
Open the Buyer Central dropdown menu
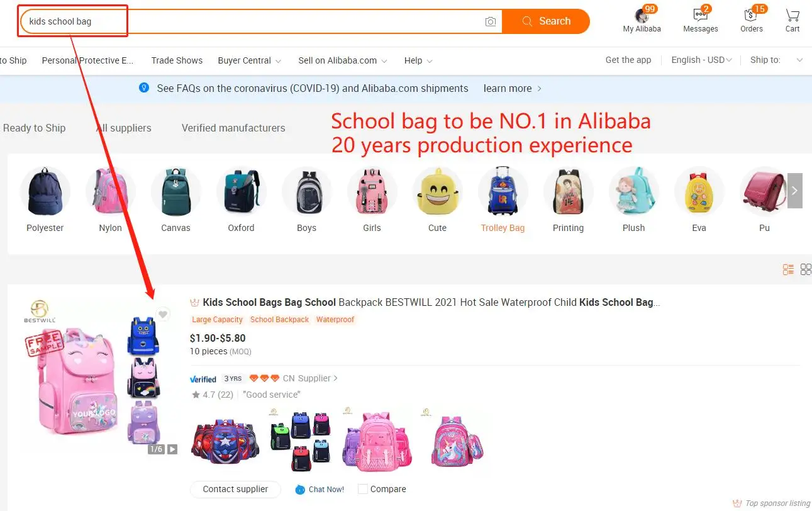(250, 60)
